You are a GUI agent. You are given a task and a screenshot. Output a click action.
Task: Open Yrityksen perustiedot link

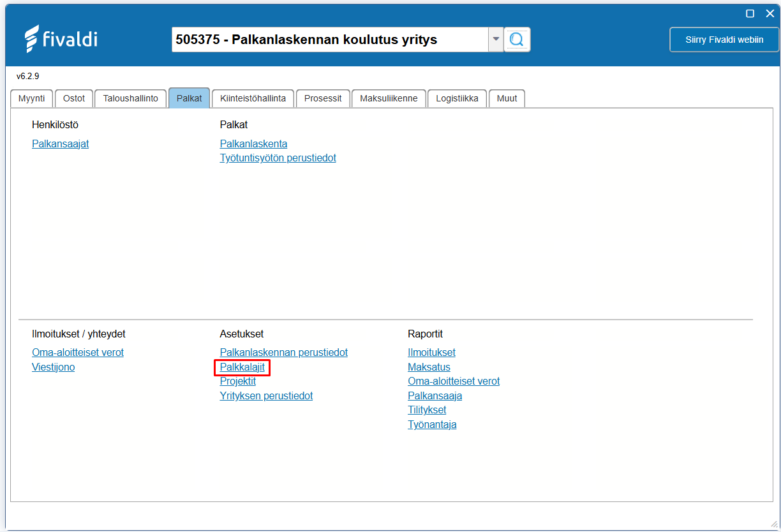tap(267, 396)
